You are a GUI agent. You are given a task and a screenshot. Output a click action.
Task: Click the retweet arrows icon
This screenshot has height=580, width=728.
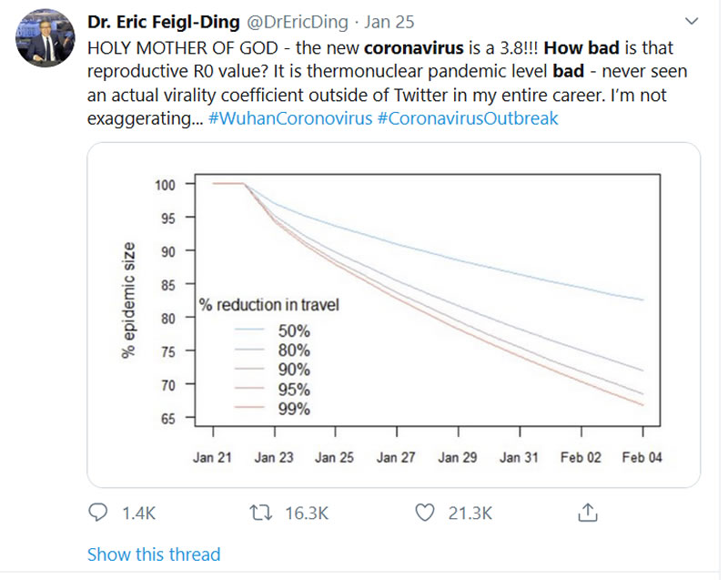pyautogui.click(x=261, y=514)
